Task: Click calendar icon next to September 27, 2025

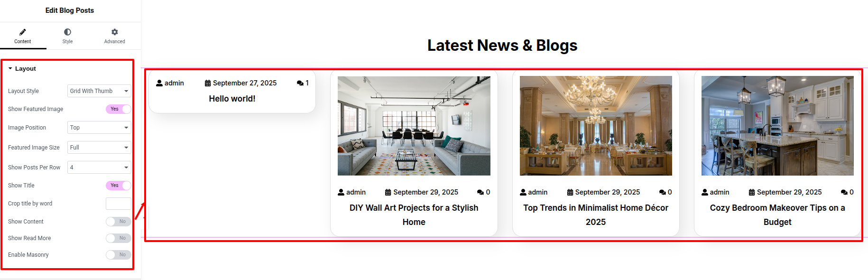Action: click(x=208, y=83)
